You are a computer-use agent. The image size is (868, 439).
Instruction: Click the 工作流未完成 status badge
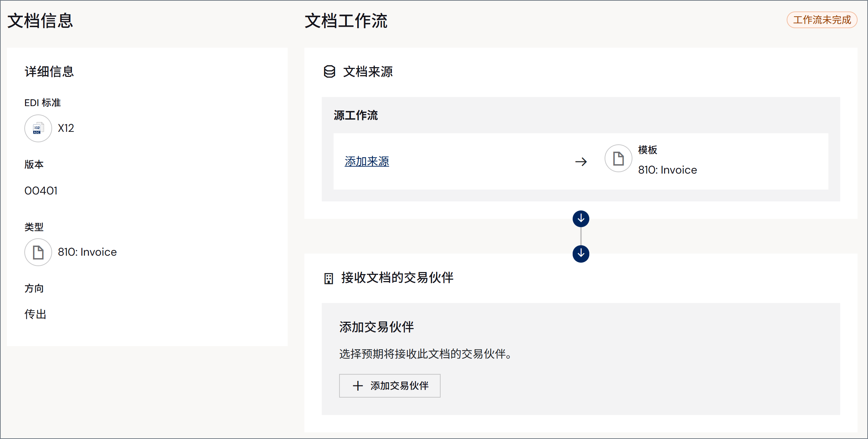click(x=822, y=20)
